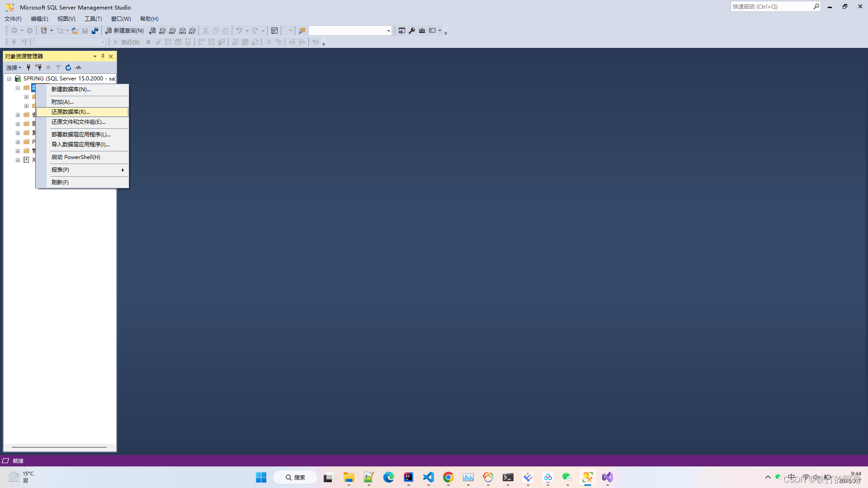Click the Open File folder icon
The image size is (868, 488).
click(75, 31)
